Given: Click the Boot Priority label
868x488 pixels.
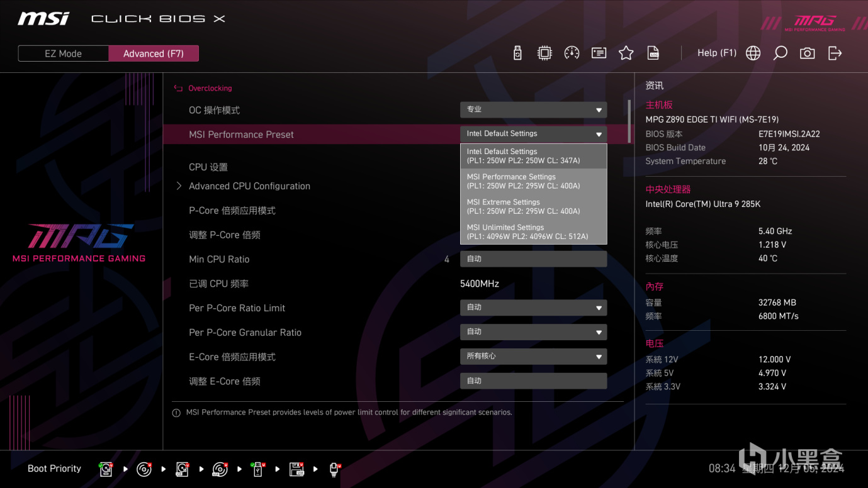Looking at the screenshot, I should [54, 469].
